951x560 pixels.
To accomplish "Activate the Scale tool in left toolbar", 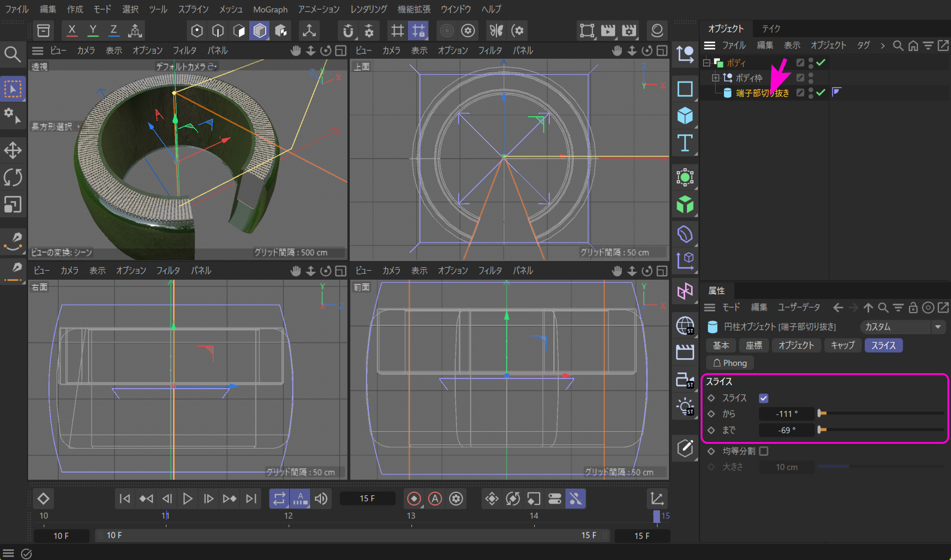I will pos(13,205).
